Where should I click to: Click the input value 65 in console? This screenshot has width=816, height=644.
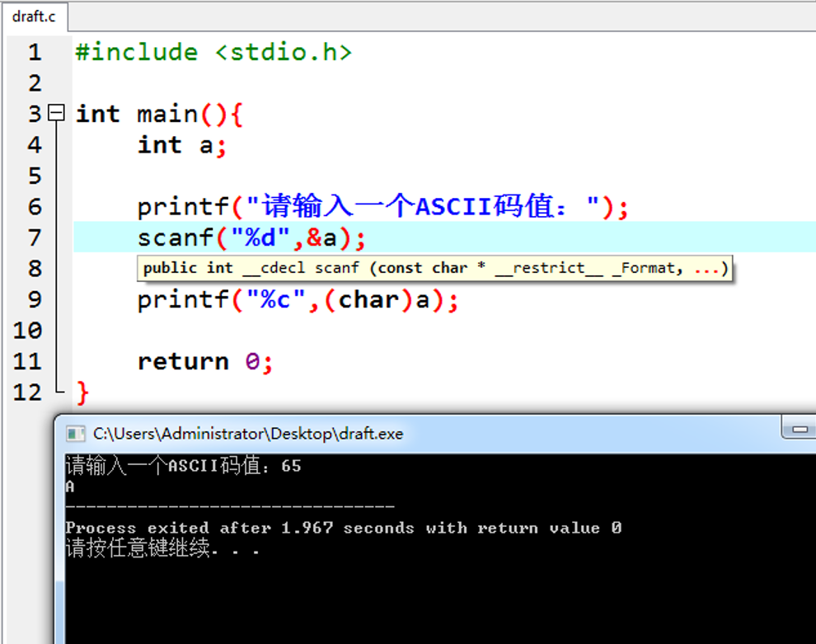tap(291, 465)
